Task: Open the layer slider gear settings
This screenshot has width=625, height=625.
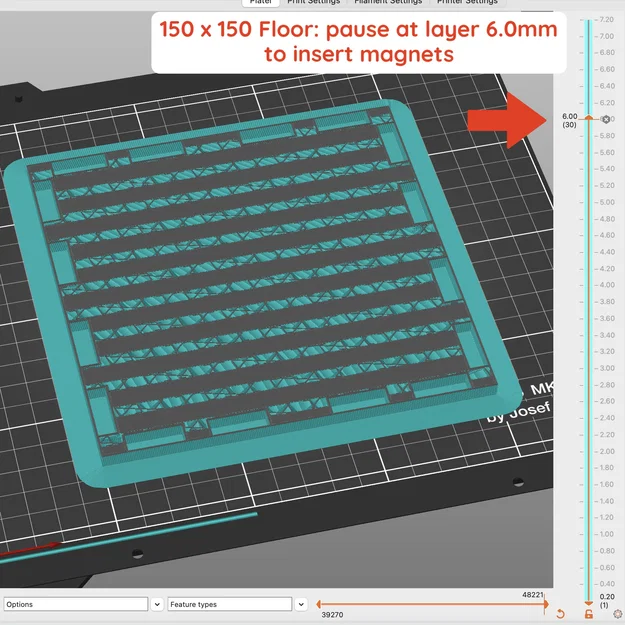Action: 618,614
